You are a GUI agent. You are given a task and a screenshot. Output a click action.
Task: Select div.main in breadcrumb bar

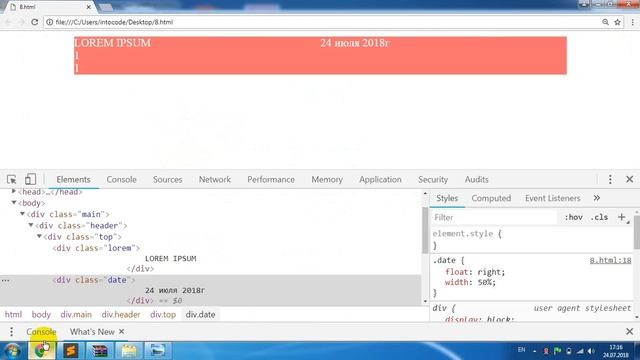(76, 314)
